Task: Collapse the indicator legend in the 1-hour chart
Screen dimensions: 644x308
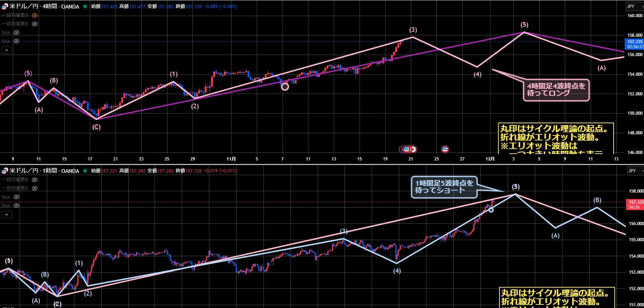Action: coord(6,215)
